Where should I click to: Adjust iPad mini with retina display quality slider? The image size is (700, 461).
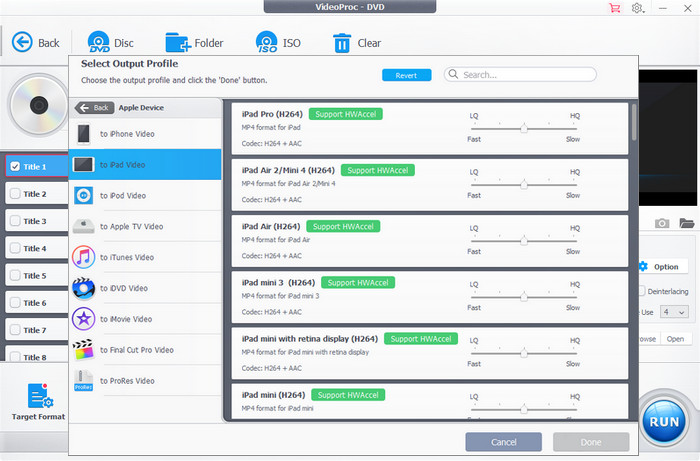[x=524, y=353]
